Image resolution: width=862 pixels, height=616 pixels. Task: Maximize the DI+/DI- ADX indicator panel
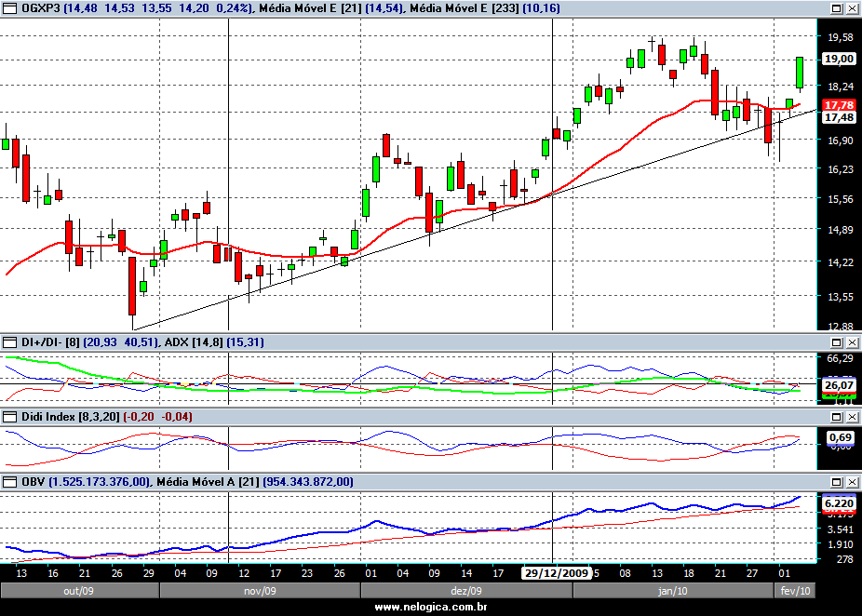coord(836,342)
